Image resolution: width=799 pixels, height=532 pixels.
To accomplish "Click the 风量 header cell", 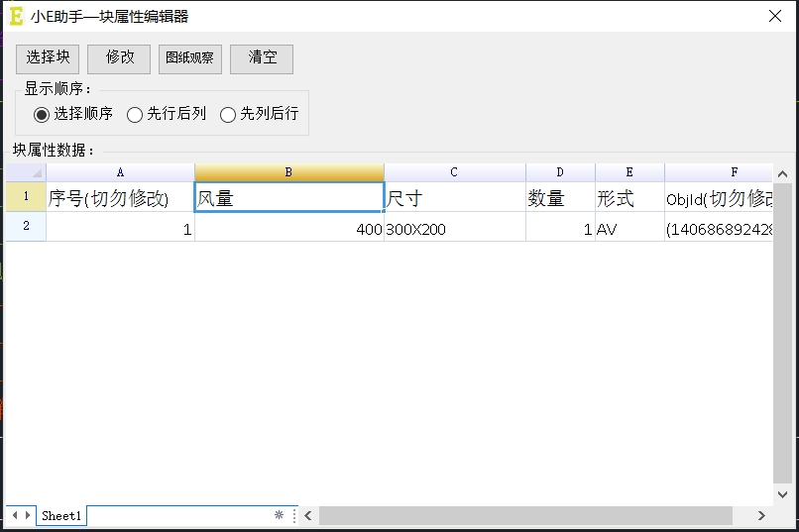I will pyautogui.click(x=288, y=197).
